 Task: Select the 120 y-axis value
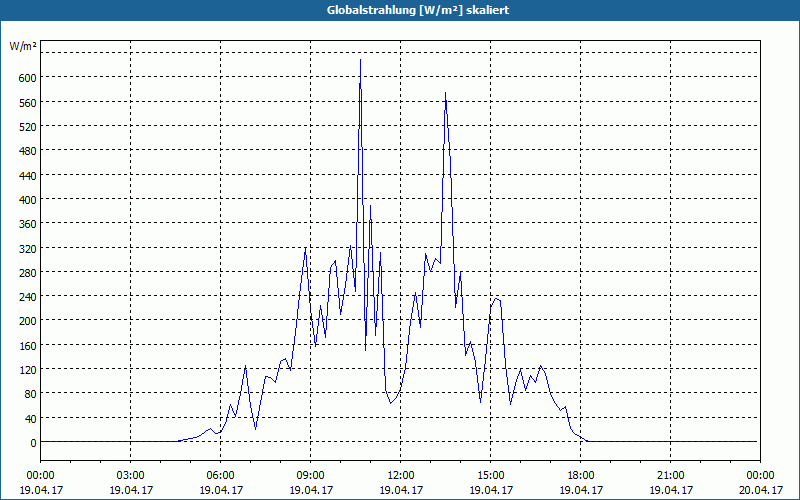[28, 370]
